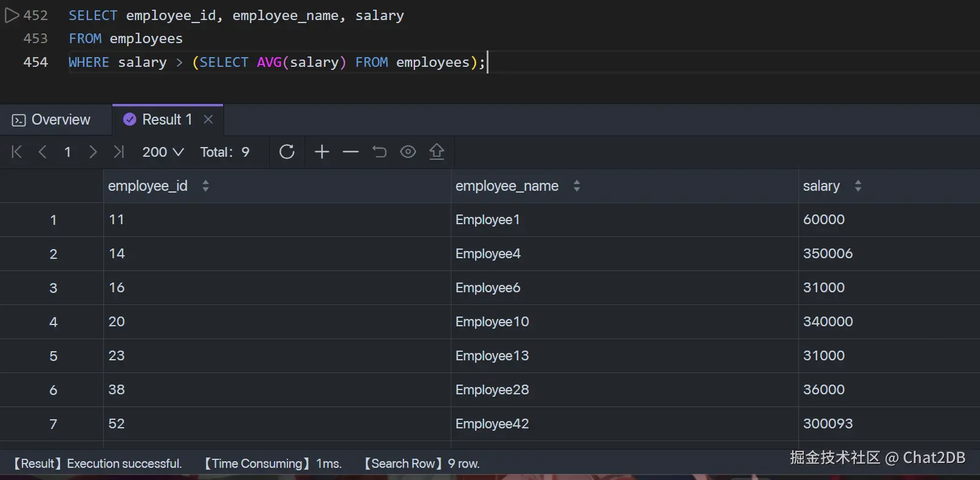Click the eye preview icon
Viewport: 980px width, 480px height.
point(408,152)
